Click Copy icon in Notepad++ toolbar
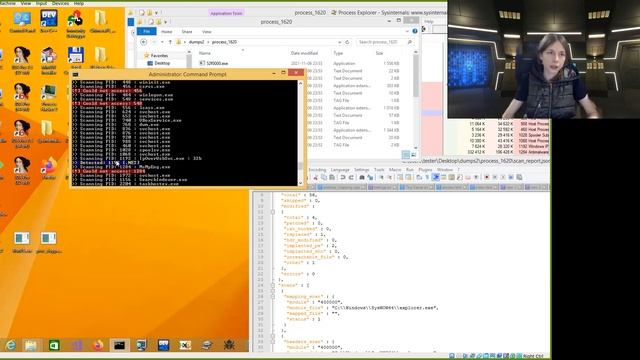 324,177
